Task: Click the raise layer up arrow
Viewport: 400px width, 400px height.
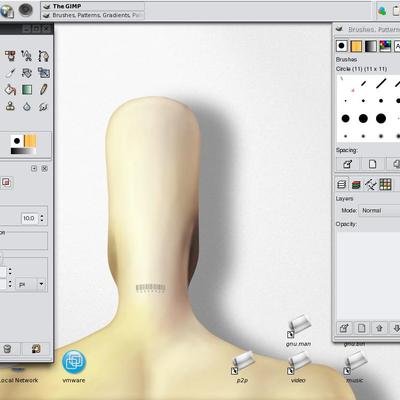Action: [x=379, y=328]
